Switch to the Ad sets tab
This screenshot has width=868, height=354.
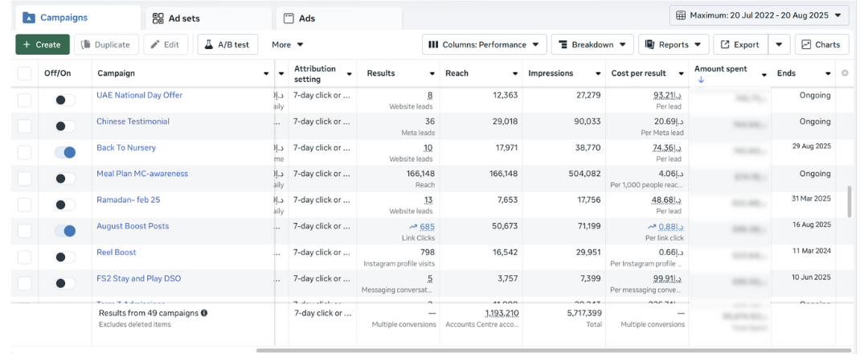[x=208, y=18]
